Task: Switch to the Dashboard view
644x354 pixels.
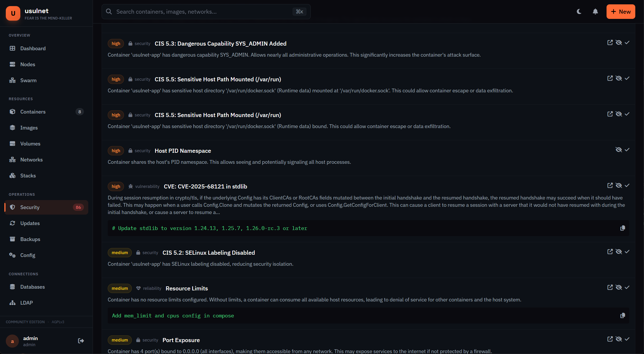Action: (33, 48)
